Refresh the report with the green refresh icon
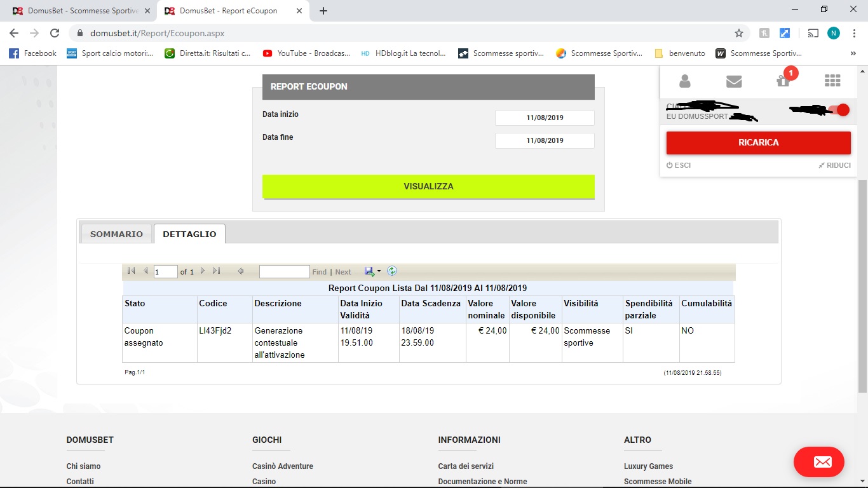 click(x=392, y=271)
